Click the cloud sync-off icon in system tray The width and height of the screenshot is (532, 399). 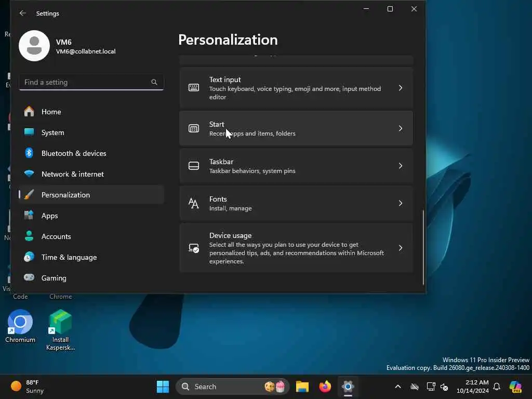[x=415, y=387]
